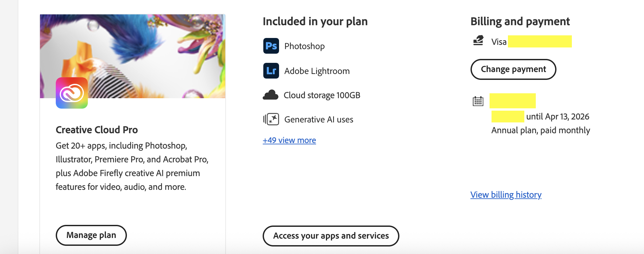This screenshot has width=644, height=254.
Task: Click the Billing and payment heading
Action: [520, 22]
